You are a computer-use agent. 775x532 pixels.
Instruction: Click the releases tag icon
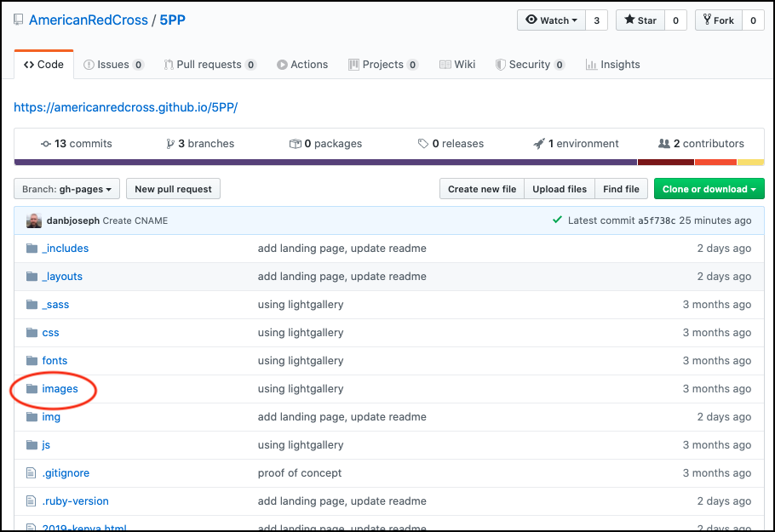[423, 144]
